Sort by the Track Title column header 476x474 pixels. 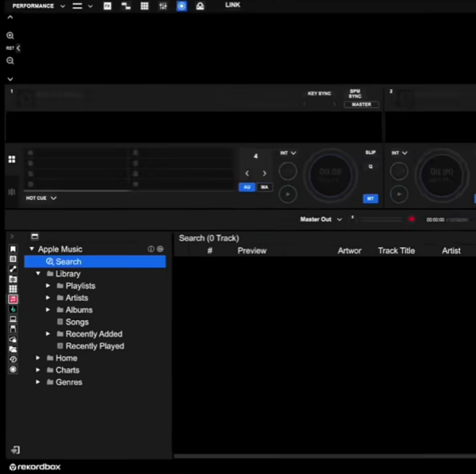pos(396,251)
